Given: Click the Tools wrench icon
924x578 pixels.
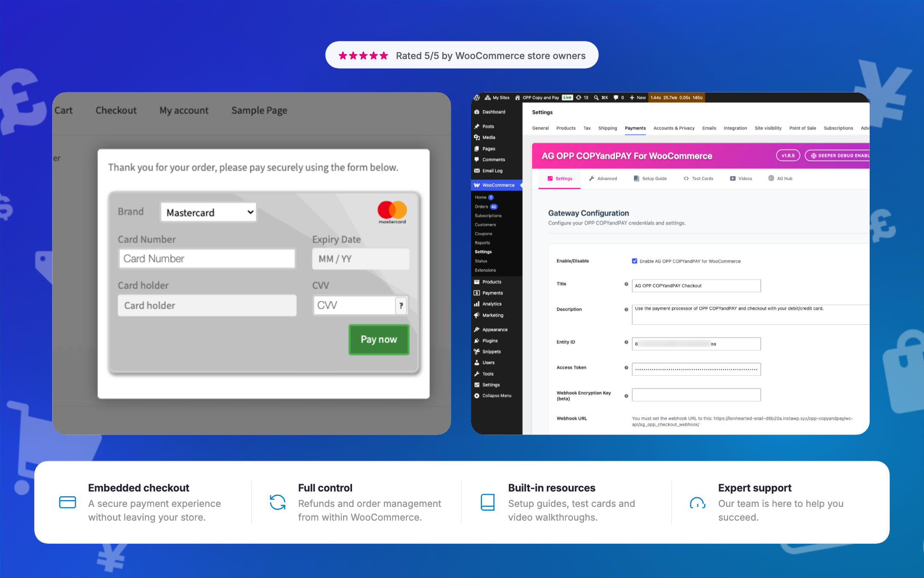Looking at the screenshot, I should click(x=477, y=374).
